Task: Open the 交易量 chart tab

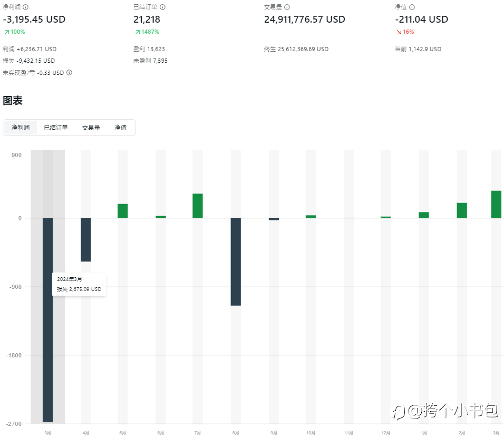Action: point(91,128)
